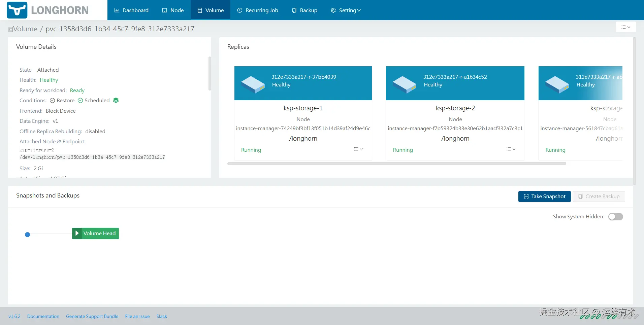
Task: Click the Volume Details vertical scrollbar
Action: tap(210, 73)
